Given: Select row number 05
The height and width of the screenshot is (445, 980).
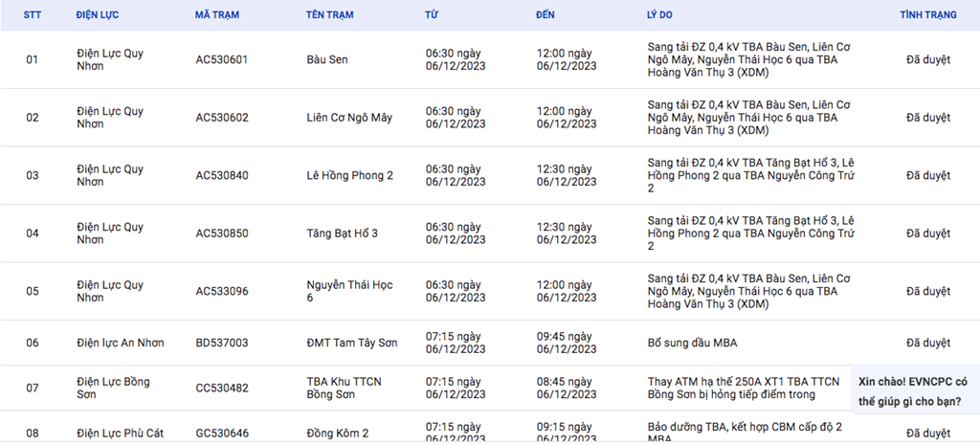Looking at the screenshot, I should (x=33, y=291).
